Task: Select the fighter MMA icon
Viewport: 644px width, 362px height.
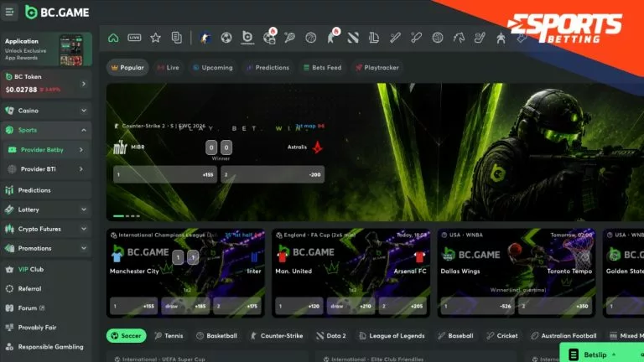Action: (x=501, y=38)
